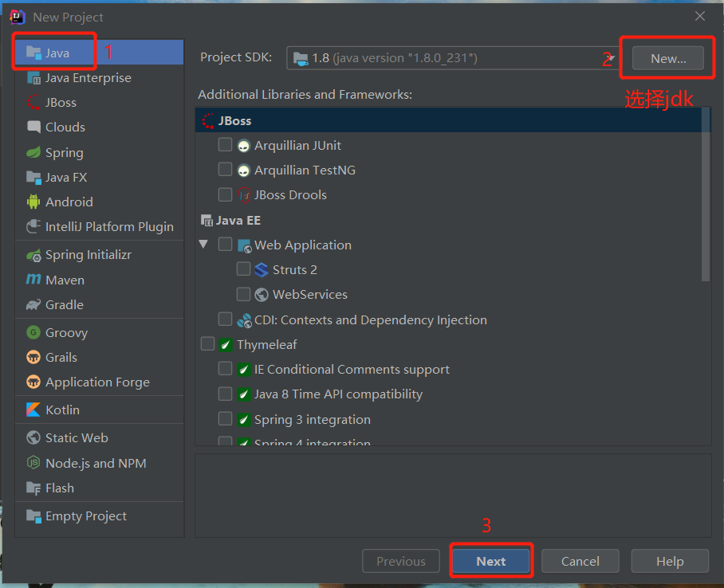Click the JBoss Drools icon

coord(244,195)
